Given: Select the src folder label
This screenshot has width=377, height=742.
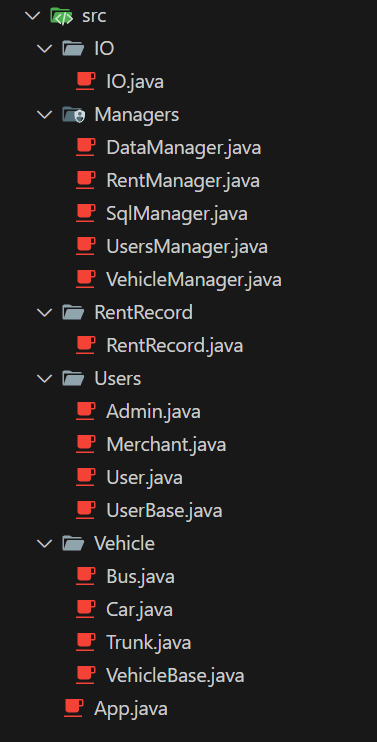Looking at the screenshot, I should 94,17.
